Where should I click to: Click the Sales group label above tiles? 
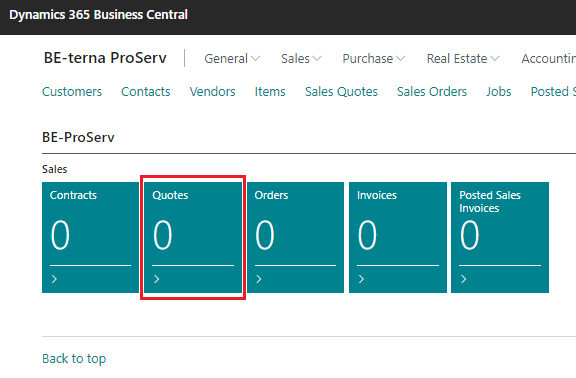pos(54,169)
